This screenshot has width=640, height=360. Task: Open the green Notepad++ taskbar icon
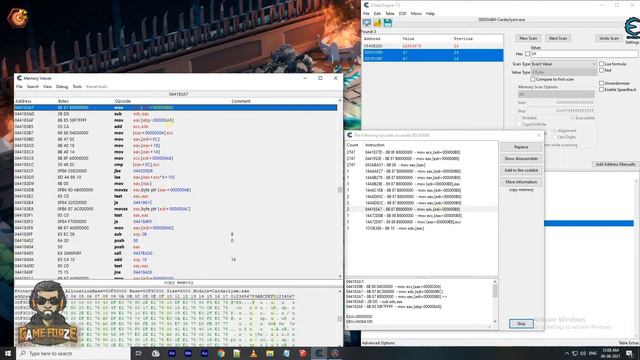pos(237,353)
